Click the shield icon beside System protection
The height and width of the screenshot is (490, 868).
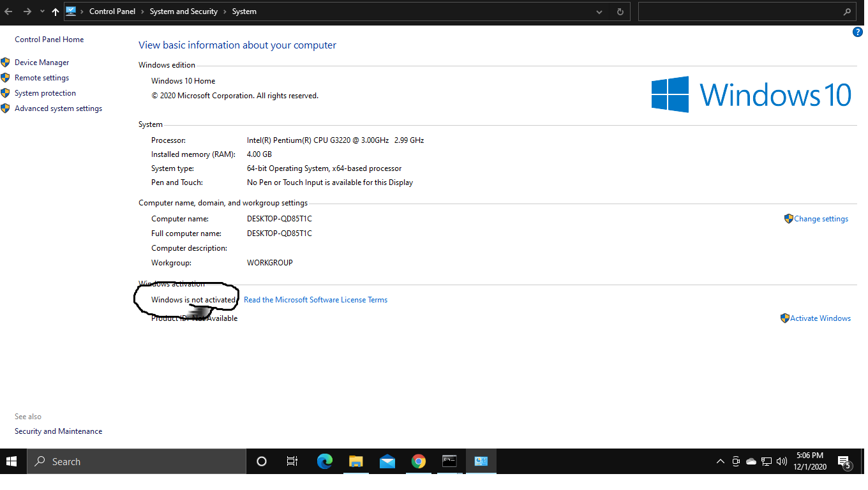point(5,93)
